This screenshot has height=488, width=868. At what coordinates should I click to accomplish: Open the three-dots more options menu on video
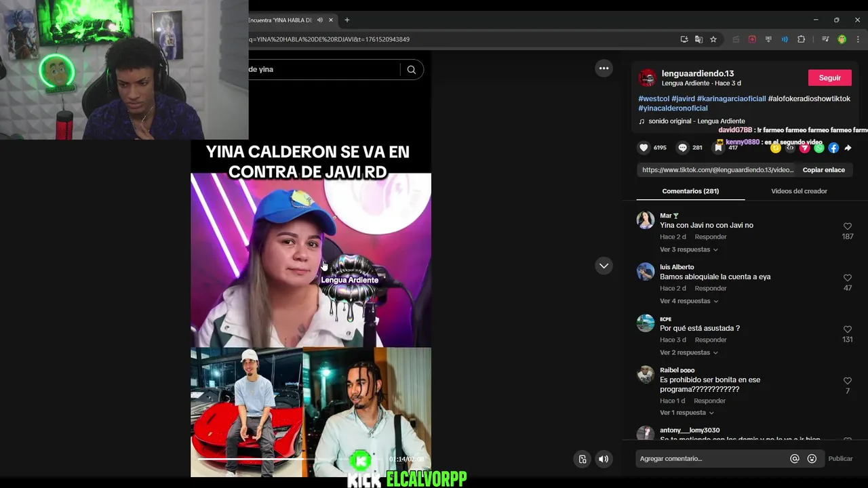click(604, 68)
